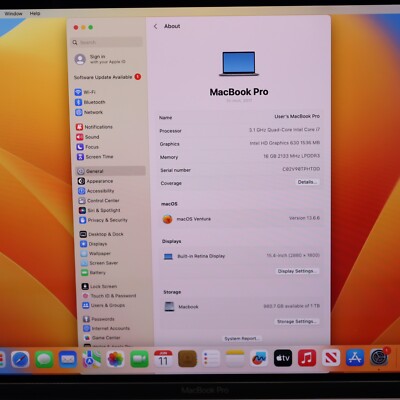
Task: Open Internet Accounts settings
Action: (x=107, y=328)
